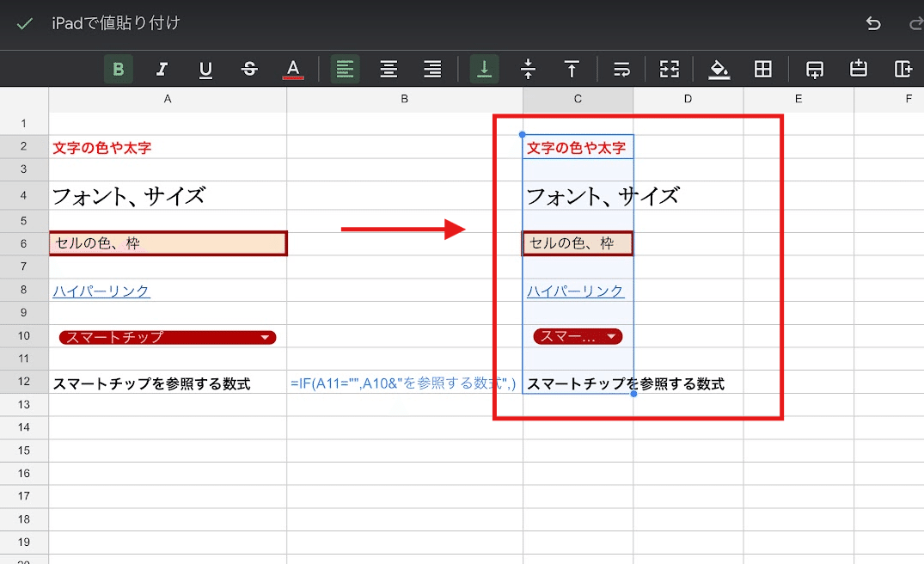The image size is (924, 564).
Task: Align text to the right
Action: pos(432,69)
